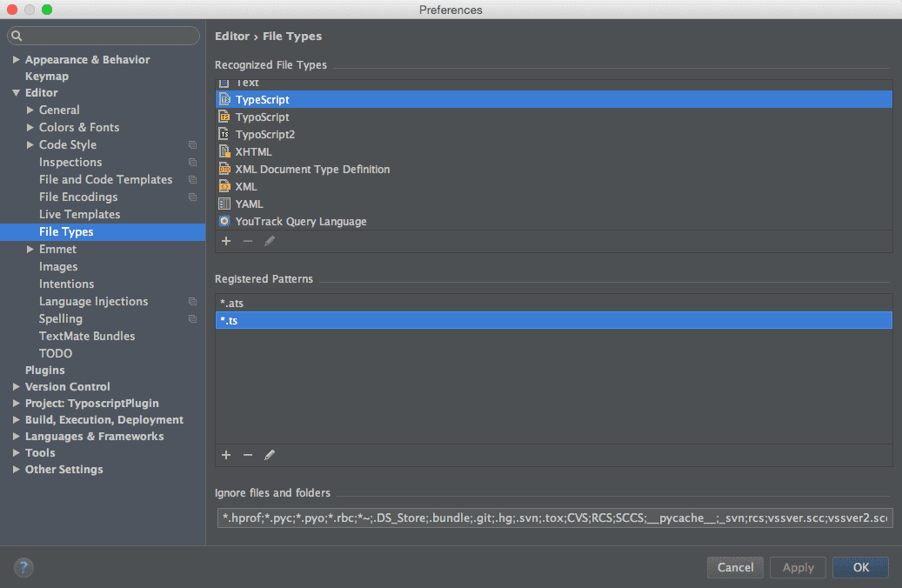Click the XML Document Type Definition icon
Viewport: 902px width, 588px height.
tap(225, 169)
